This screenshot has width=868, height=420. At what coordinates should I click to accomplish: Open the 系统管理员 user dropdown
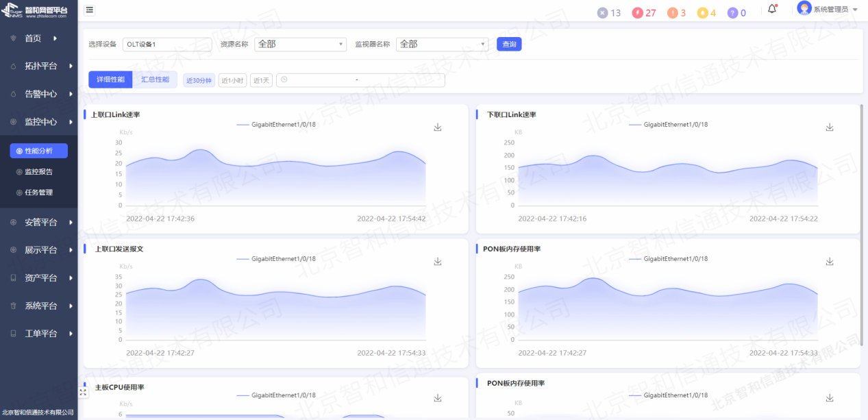tap(835, 10)
